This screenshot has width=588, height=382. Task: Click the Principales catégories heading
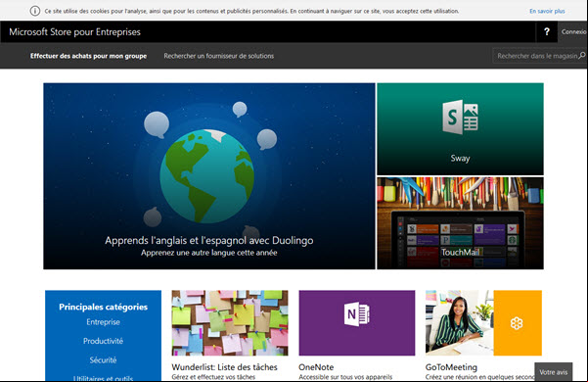(x=103, y=307)
